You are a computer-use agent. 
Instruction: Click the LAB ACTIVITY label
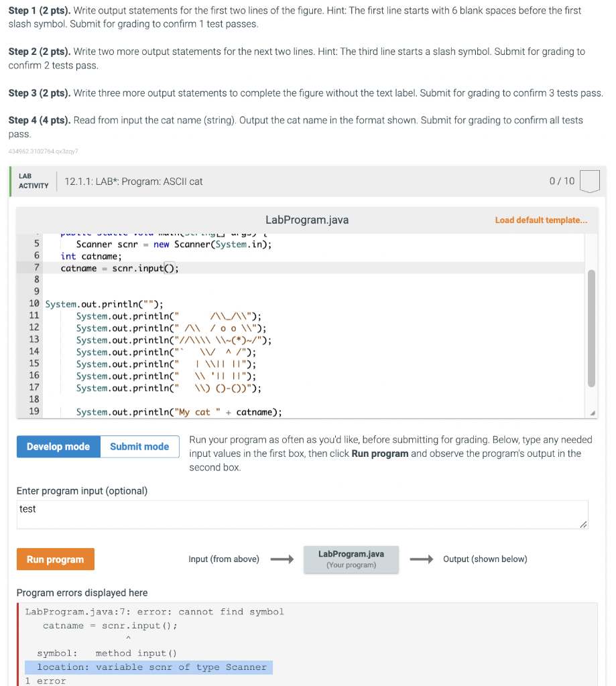point(34,181)
